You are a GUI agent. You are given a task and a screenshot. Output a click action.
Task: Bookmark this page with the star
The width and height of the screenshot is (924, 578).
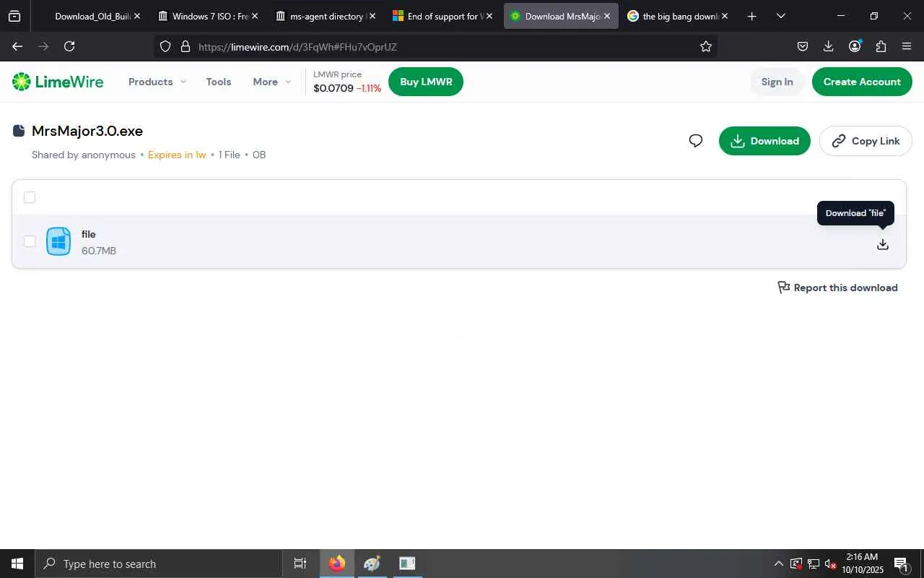point(706,46)
